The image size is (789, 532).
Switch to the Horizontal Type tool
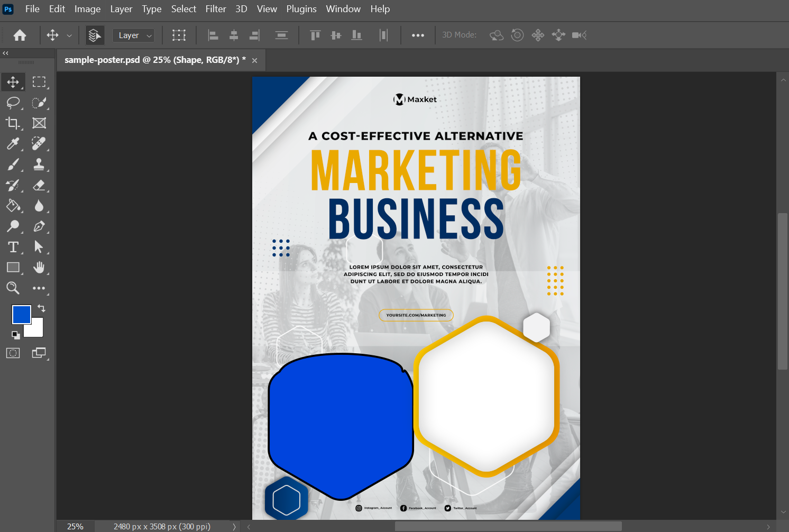click(x=13, y=247)
